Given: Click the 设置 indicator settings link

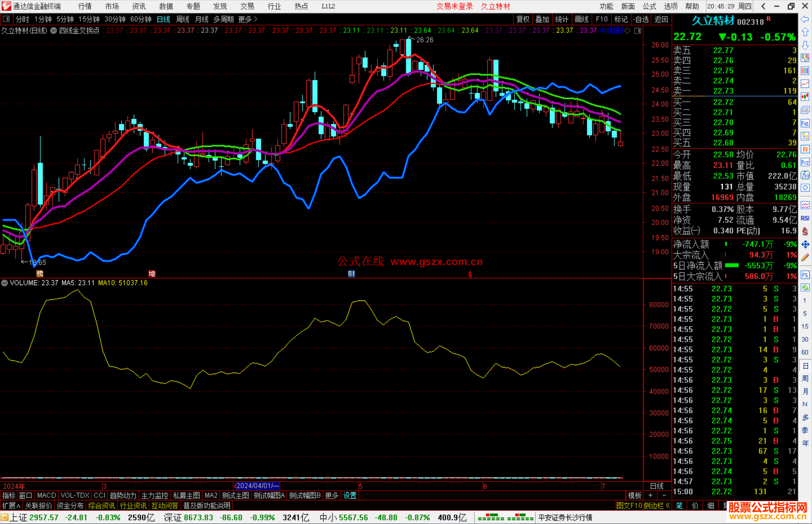Looking at the screenshot, I should tap(350, 495).
